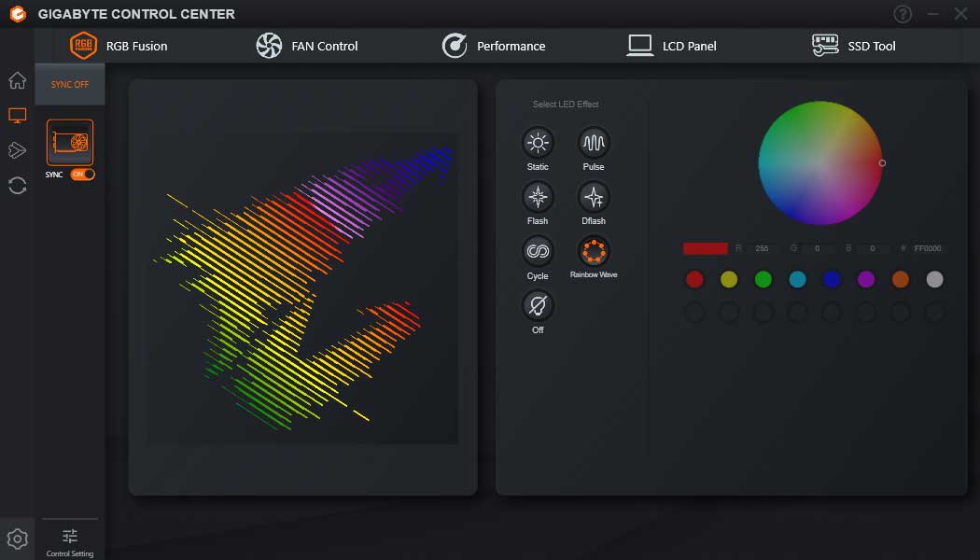Select the Home icon in the sidebar

[x=17, y=80]
